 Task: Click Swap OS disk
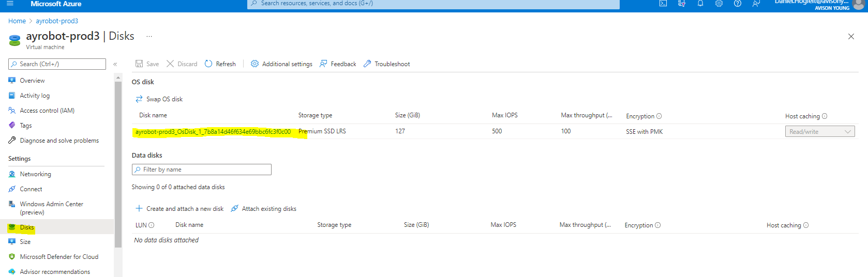(x=159, y=99)
